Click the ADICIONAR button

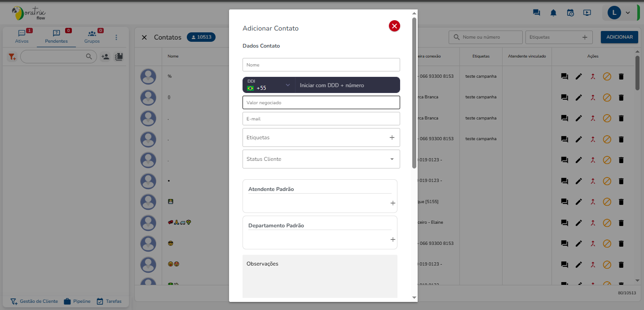click(x=619, y=37)
